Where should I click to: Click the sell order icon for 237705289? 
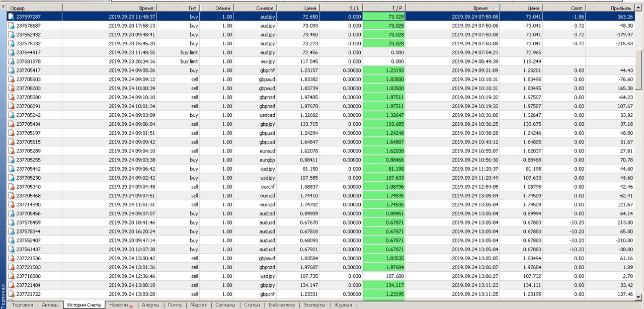pos(11,151)
